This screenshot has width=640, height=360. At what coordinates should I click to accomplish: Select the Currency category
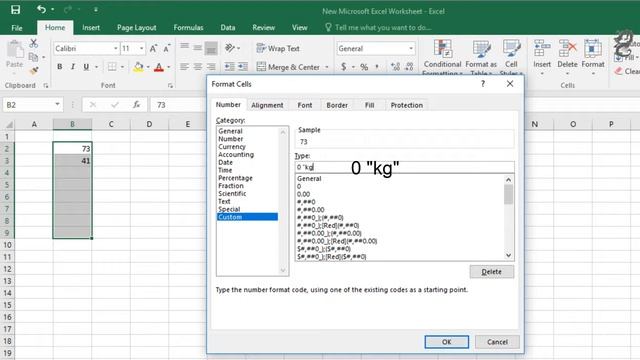point(232,147)
